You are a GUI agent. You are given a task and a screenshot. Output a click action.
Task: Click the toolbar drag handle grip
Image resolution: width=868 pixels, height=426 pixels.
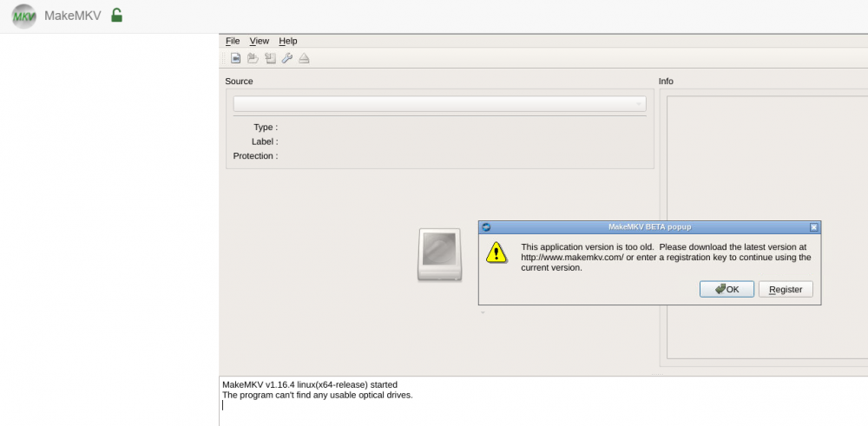click(x=224, y=58)
